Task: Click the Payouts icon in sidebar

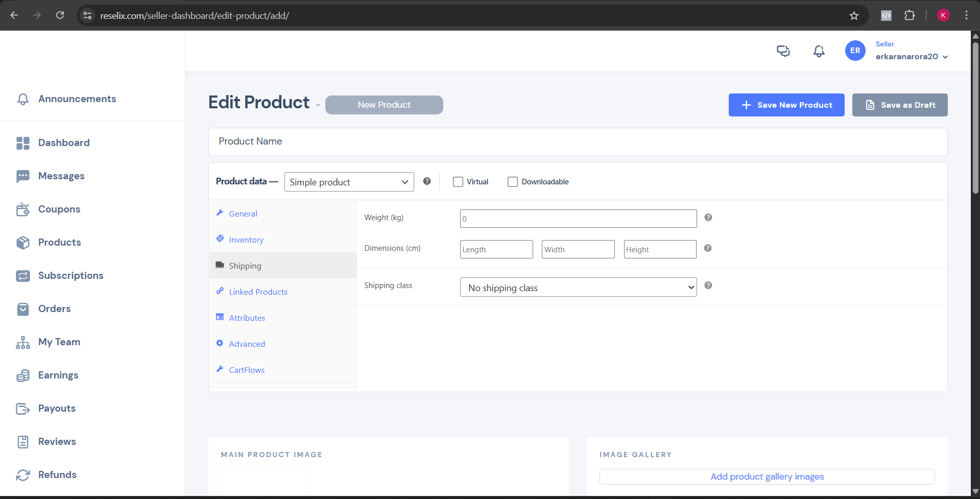Action: pos(22,409)
